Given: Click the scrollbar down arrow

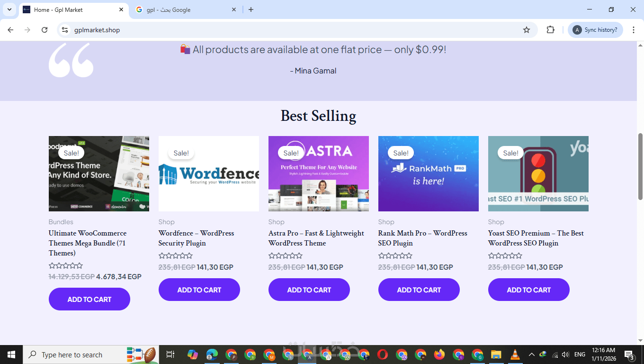Looking at the screenshot, I should coord(640,340).
